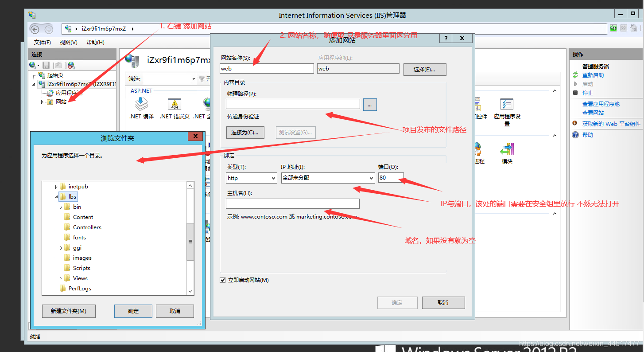Open the 文件(F) menu
The width and height of the screenshot is (644, 352).
pyautogui.click(x=43, y=43)
